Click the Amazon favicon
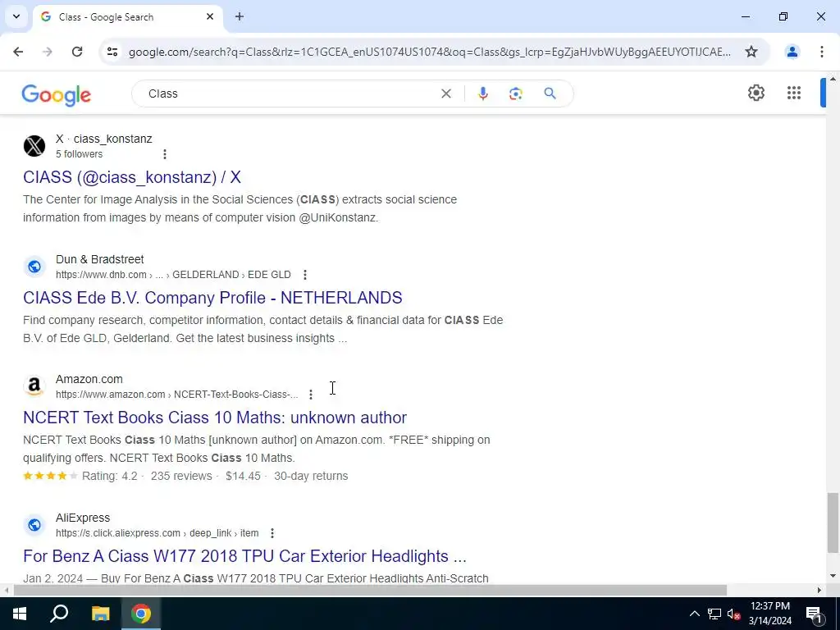Viewport: 840px width, 630px height. coord(34,386)
